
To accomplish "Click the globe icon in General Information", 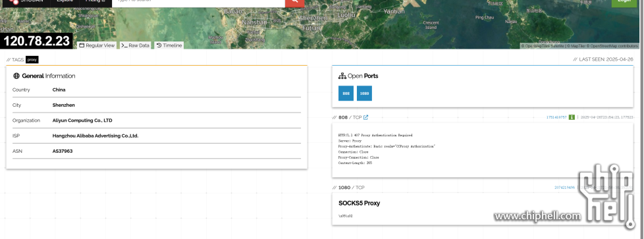I will 16,76.
